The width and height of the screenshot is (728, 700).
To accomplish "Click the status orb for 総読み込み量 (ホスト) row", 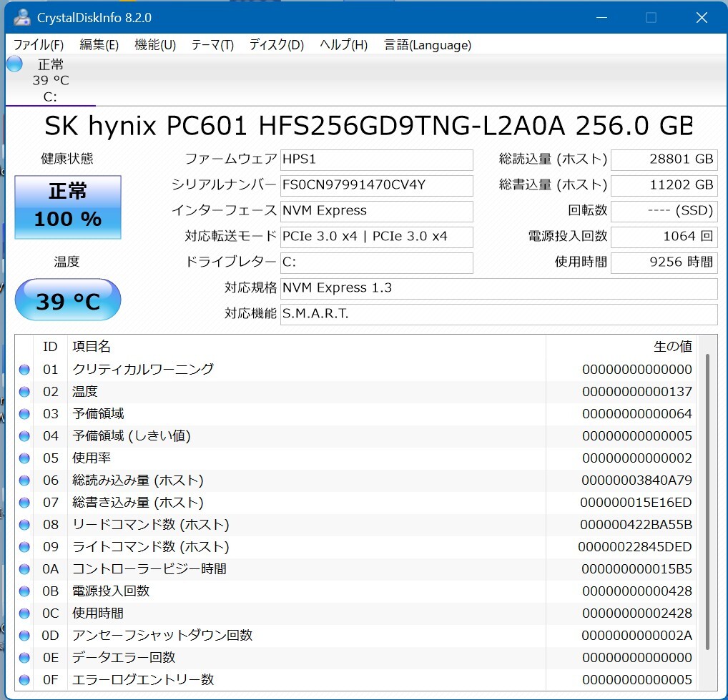I will (24, 480).
